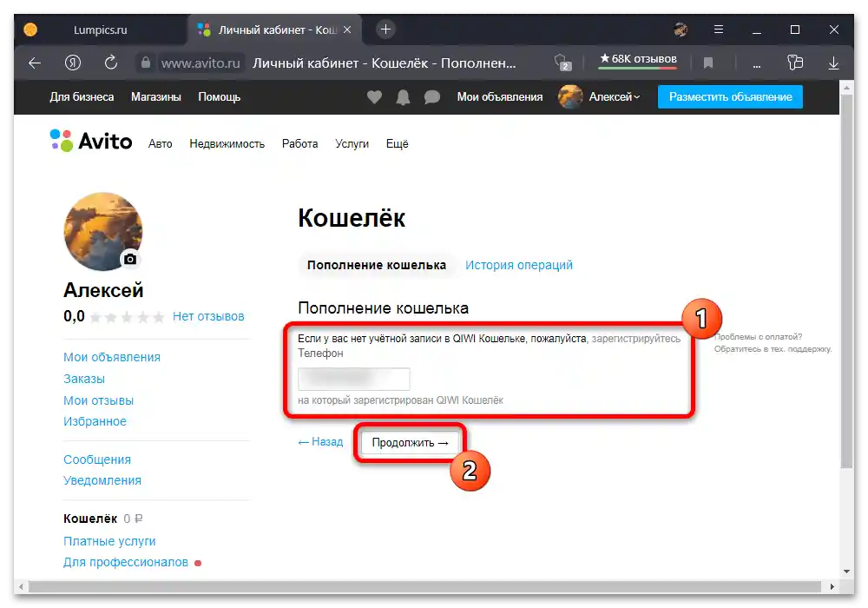This screenshot has width=868, height=608.
Task: Open Заказы in sidebar
Action: [x=84, y=379]
